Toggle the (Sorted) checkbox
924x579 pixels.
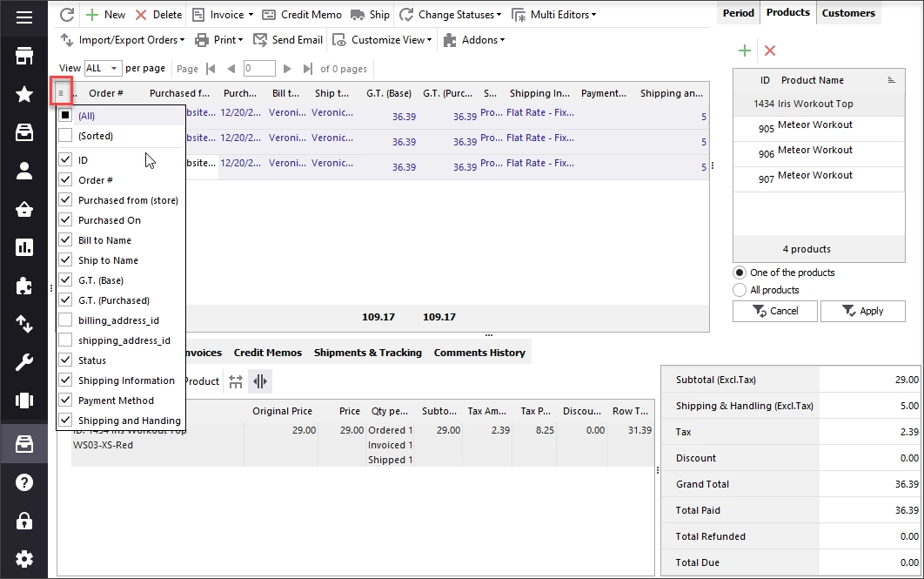(65, 136)
